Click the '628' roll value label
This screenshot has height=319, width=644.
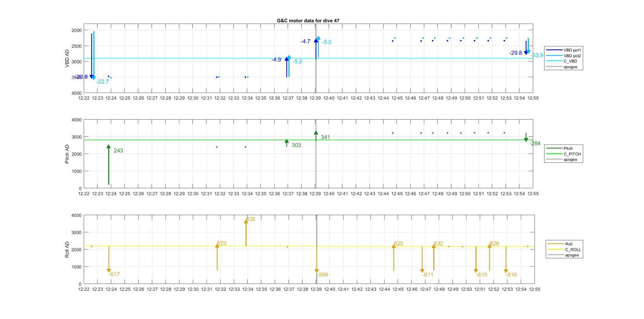click(x=494, y=244)
